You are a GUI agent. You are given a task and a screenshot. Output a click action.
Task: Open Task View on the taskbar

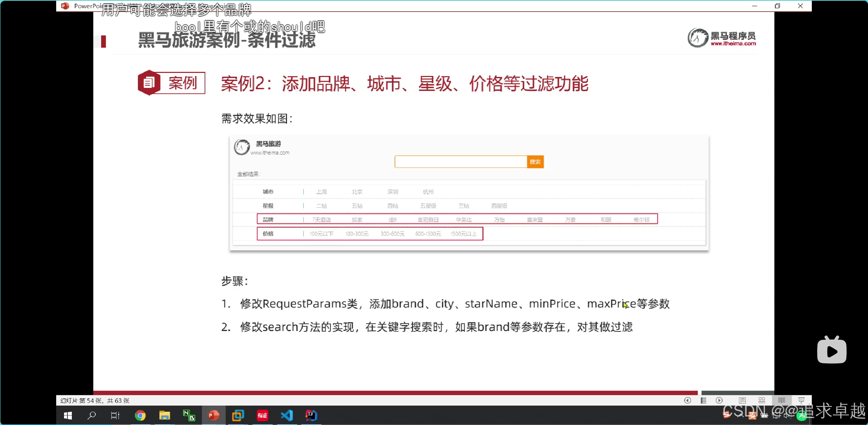pos(115,415)
